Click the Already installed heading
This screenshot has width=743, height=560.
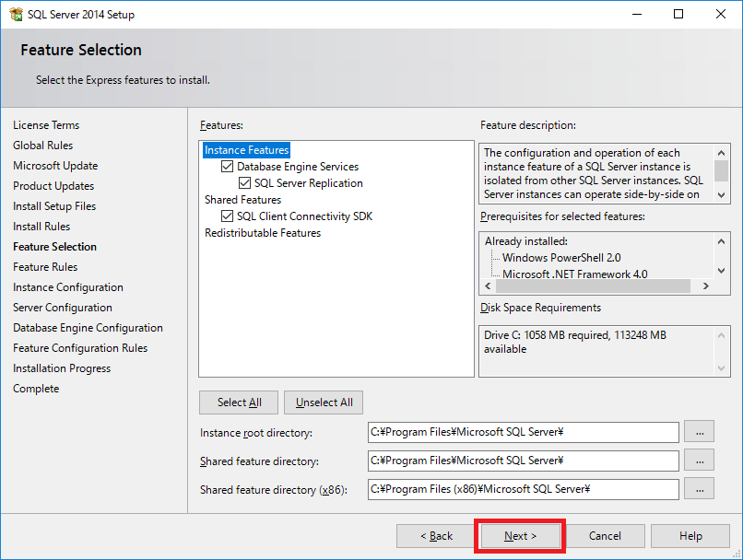[526, 241]
